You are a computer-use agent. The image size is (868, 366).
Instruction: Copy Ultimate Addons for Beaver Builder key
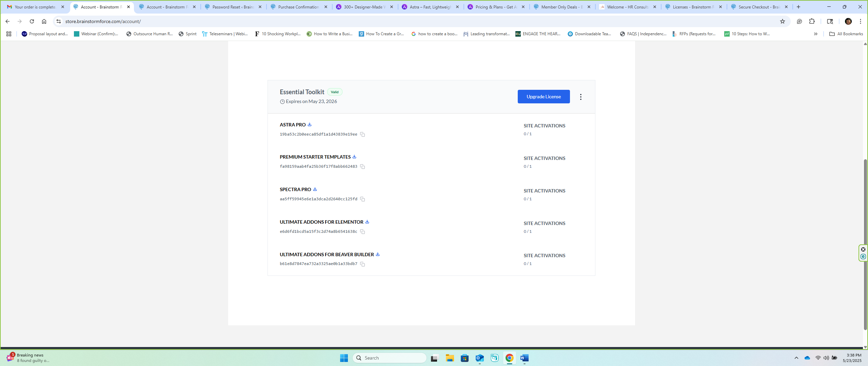tap(362, 264)
